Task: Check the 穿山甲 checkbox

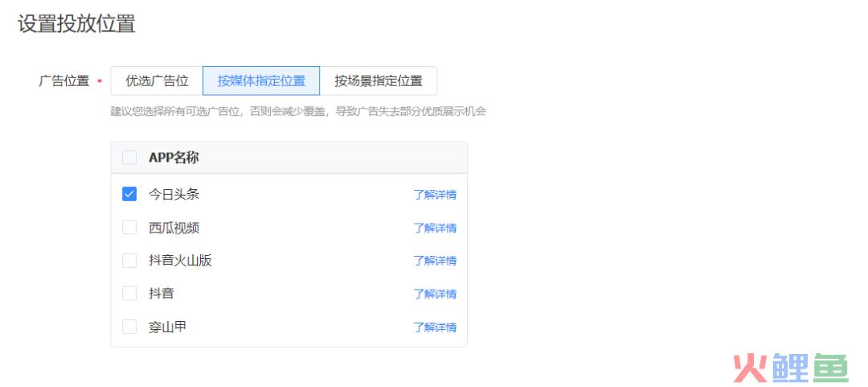Action: click(x=129, y=327)
